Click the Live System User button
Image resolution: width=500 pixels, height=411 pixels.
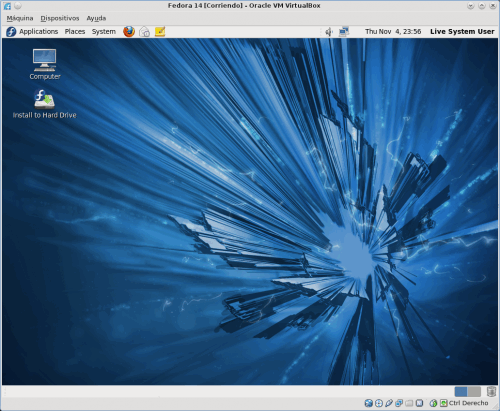462,32
